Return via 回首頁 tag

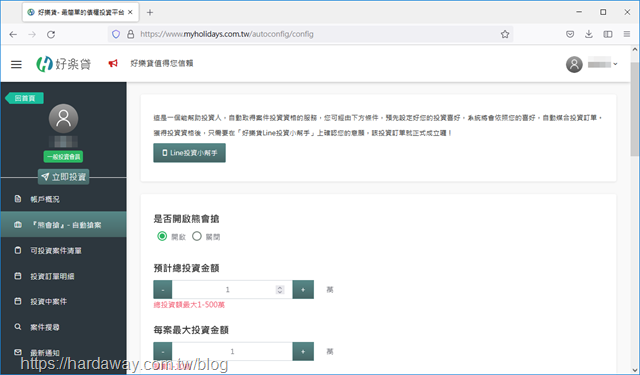(24, 98)
